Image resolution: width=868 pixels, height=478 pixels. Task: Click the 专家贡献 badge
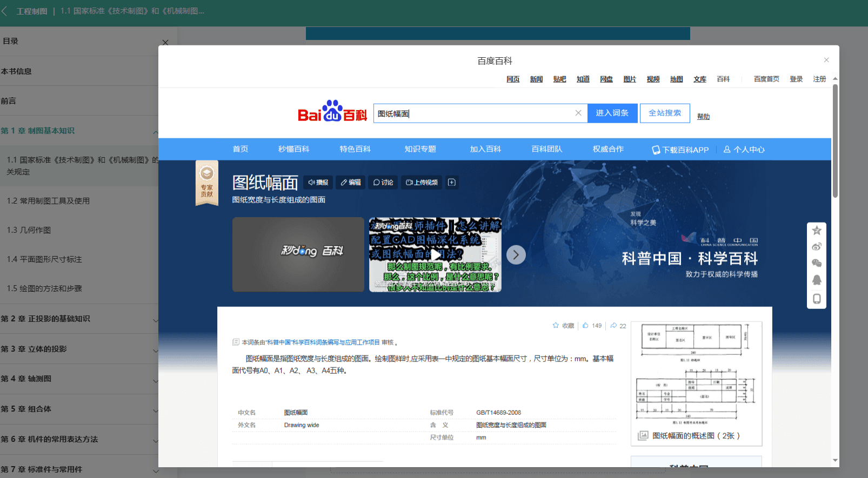click(x=206, y=183)
